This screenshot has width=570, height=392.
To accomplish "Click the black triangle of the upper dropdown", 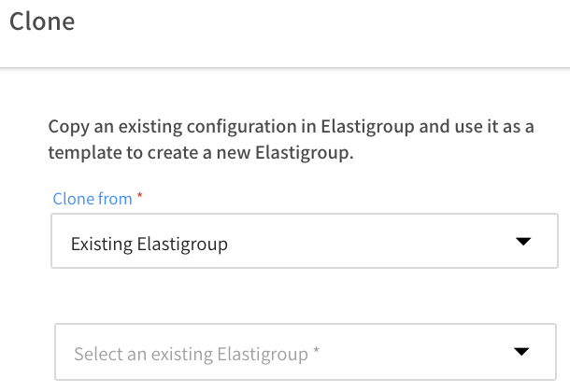I will [522, 242].
